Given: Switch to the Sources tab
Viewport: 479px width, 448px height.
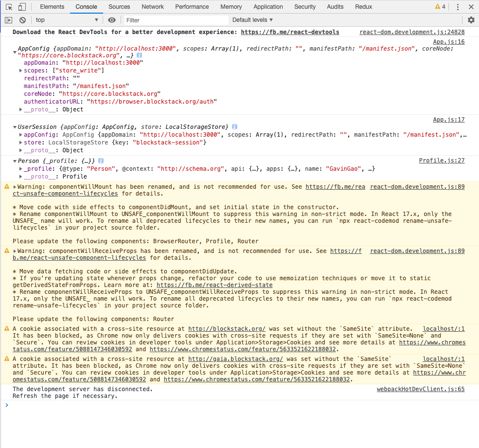Looking at the screenshot, I should point(119,7).
